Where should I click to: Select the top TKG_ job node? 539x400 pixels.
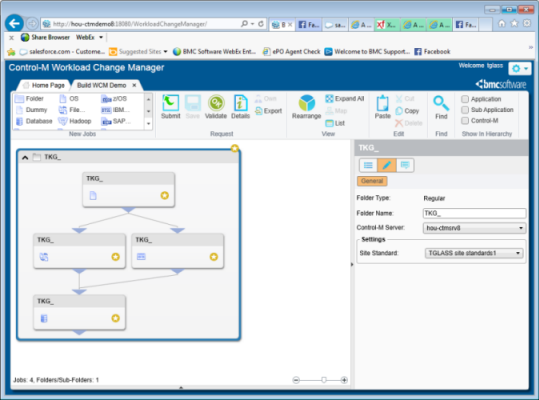[129, 190]
